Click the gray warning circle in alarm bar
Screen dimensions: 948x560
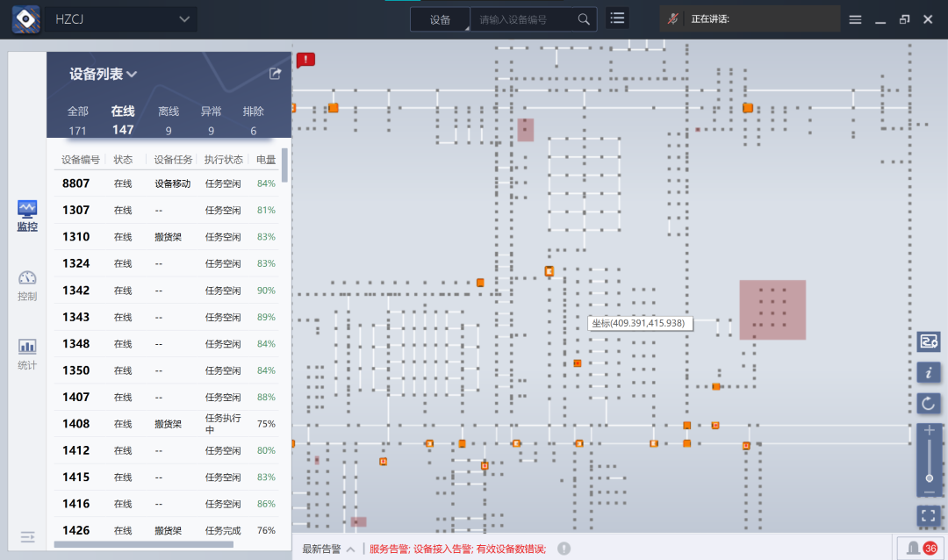[564, 549]
